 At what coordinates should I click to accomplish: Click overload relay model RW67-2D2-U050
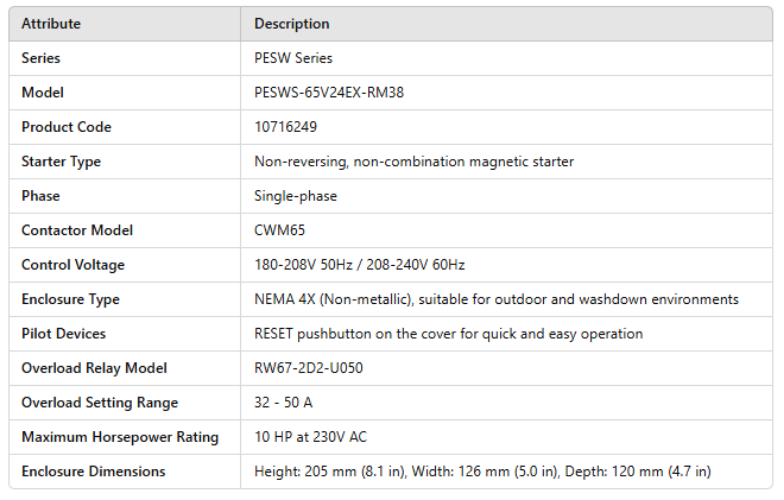click(x=308, y=368)
